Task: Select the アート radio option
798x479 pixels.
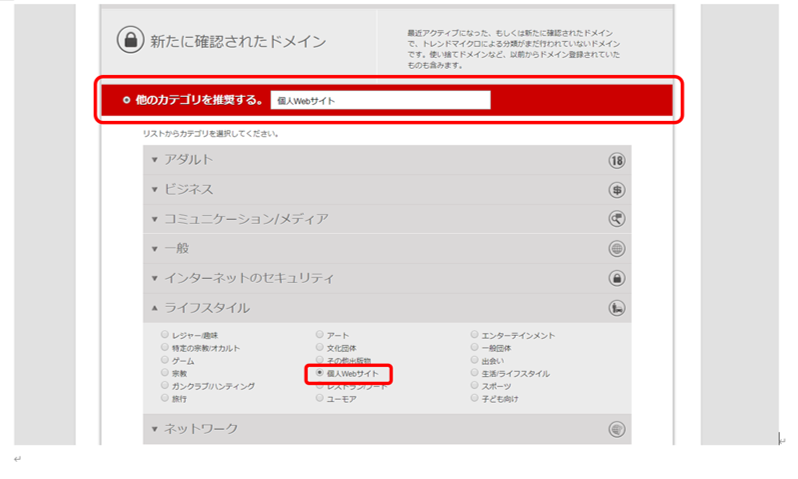Action: pos(320,334)
